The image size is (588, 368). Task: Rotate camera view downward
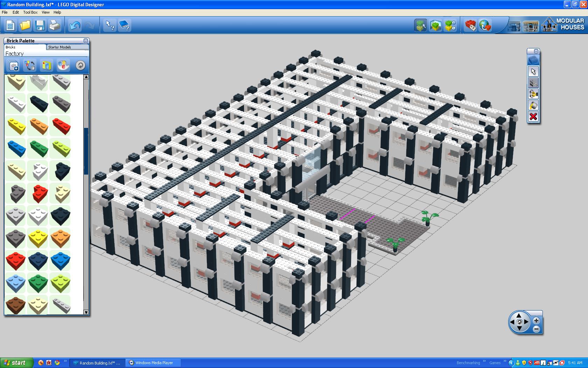coord(519,328)
